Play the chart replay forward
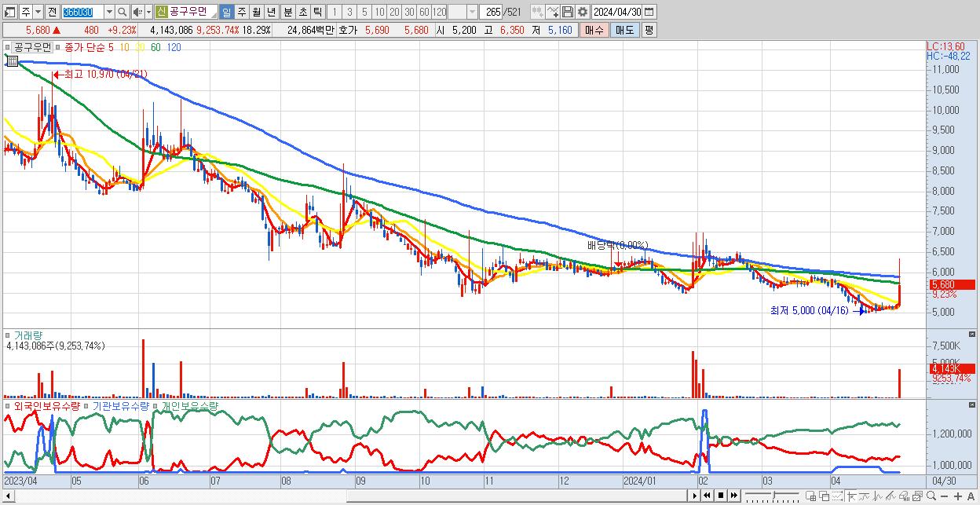This screenshot has height=505, width=980. (695, 496)
